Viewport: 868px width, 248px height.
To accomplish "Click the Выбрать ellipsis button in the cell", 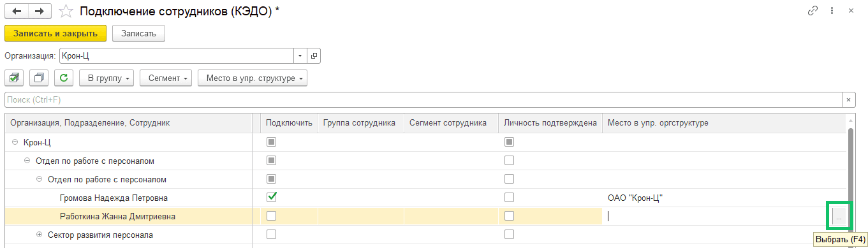I will [x=839, y=216].
